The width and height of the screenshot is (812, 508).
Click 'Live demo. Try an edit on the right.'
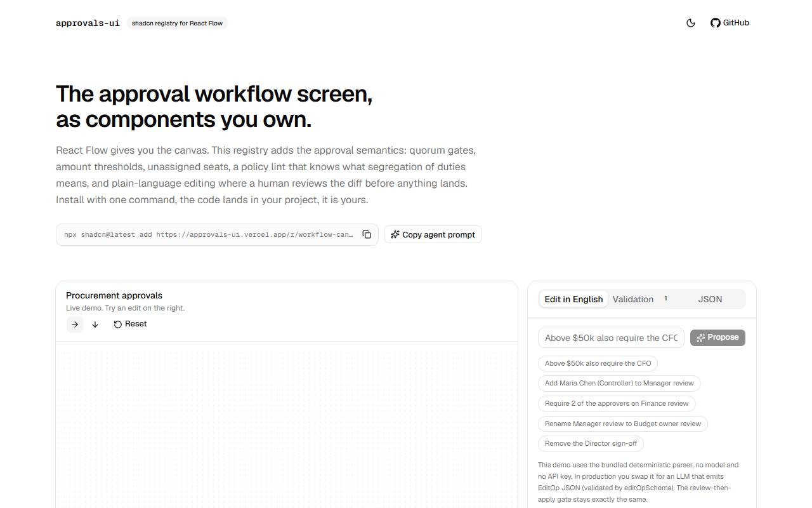[126, 308]
